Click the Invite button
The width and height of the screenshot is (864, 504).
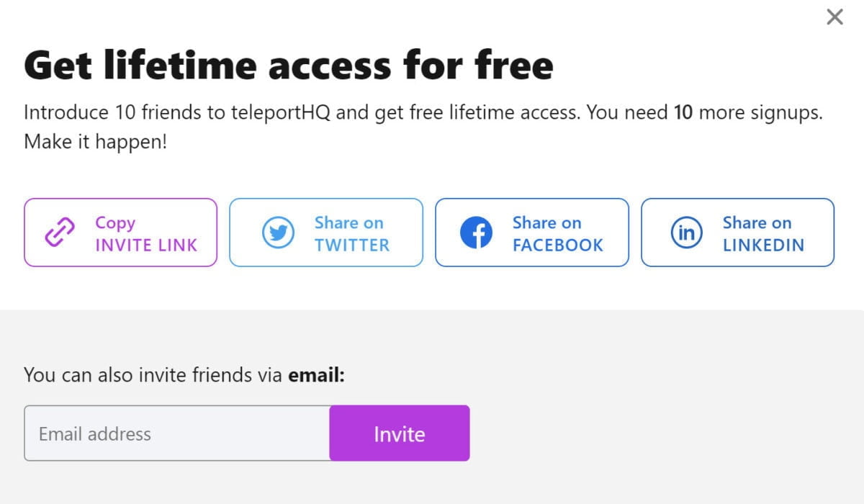[x=399, y=433]
